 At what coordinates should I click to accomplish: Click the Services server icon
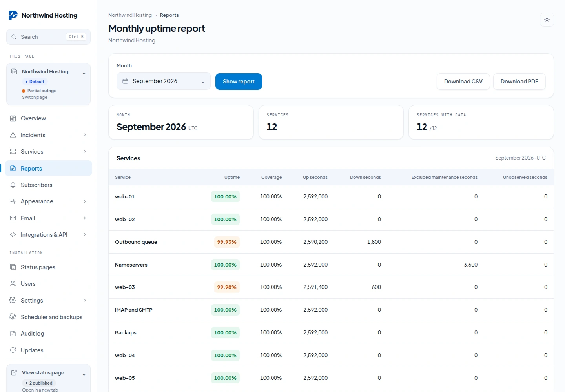13,151
